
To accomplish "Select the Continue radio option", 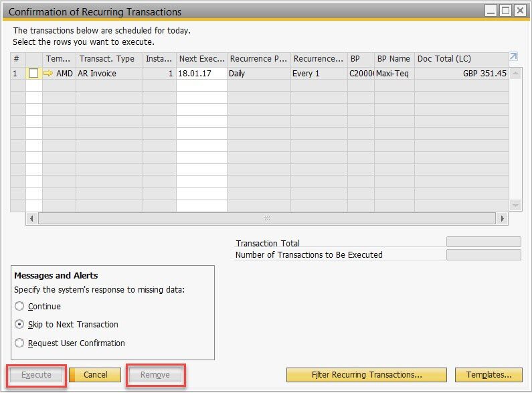I will click(x=19, y=307).
